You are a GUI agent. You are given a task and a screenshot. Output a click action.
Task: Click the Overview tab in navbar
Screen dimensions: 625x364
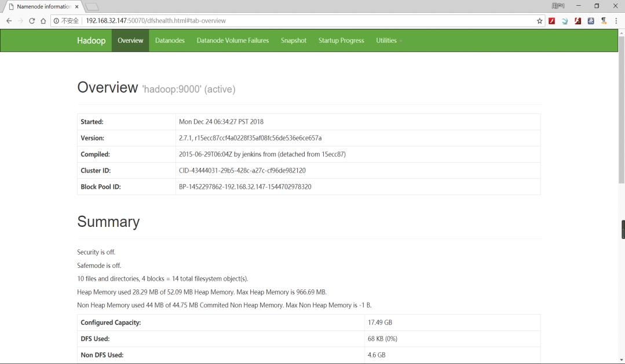[x=130, y=41]
